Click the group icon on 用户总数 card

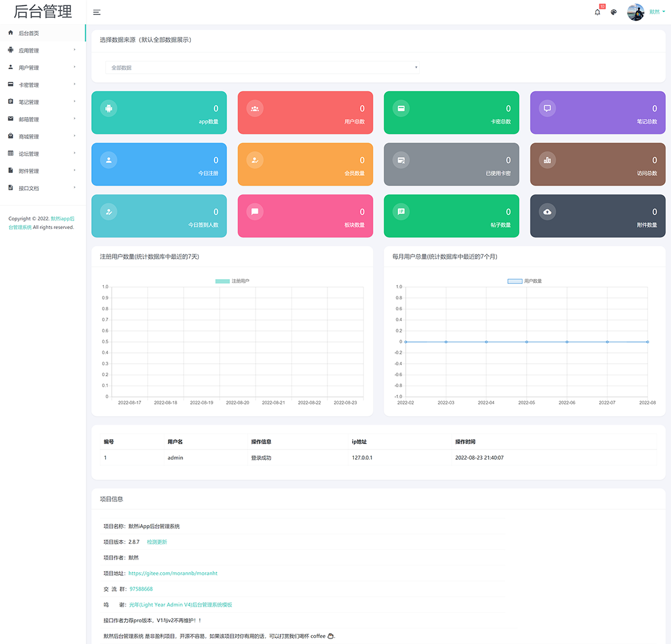(255, 108)
